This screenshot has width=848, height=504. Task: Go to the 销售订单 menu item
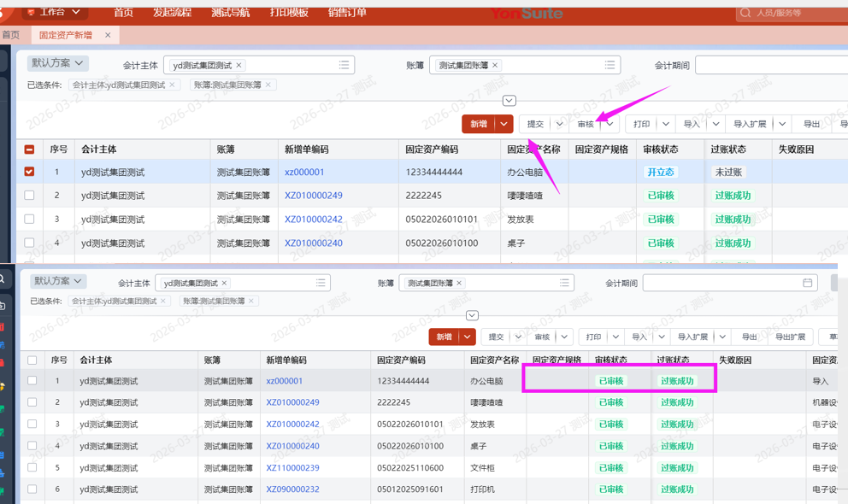coord(347,12)
